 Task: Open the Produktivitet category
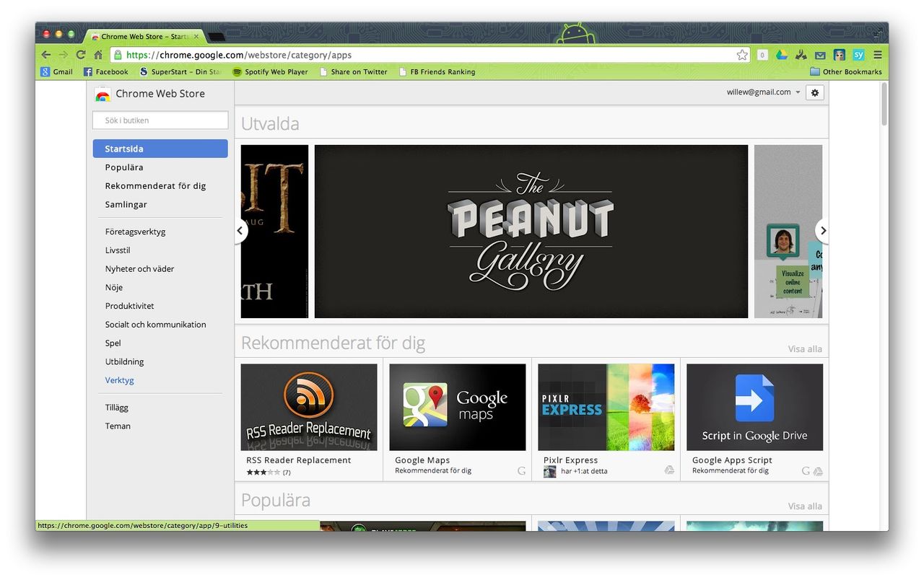[x=129, y=306]
